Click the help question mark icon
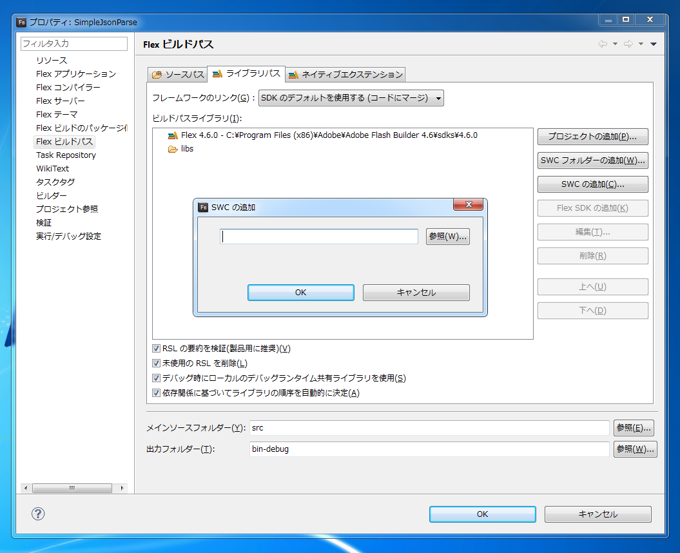 [38, 514]
